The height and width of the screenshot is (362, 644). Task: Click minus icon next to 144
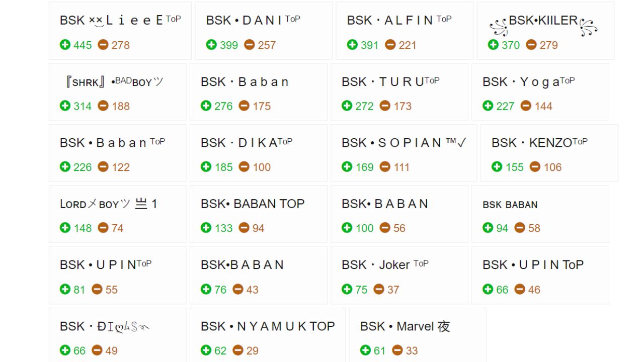pyautogui.click(x=526, y=106)
